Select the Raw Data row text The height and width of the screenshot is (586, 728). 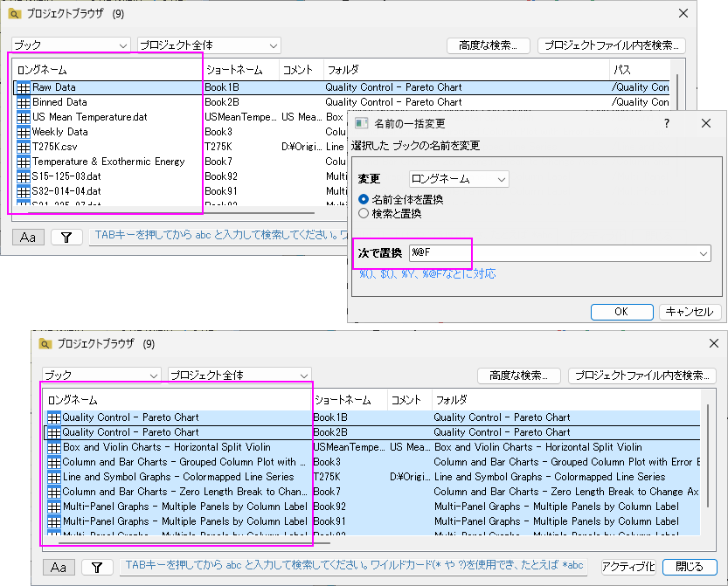(x=54, y=87)
